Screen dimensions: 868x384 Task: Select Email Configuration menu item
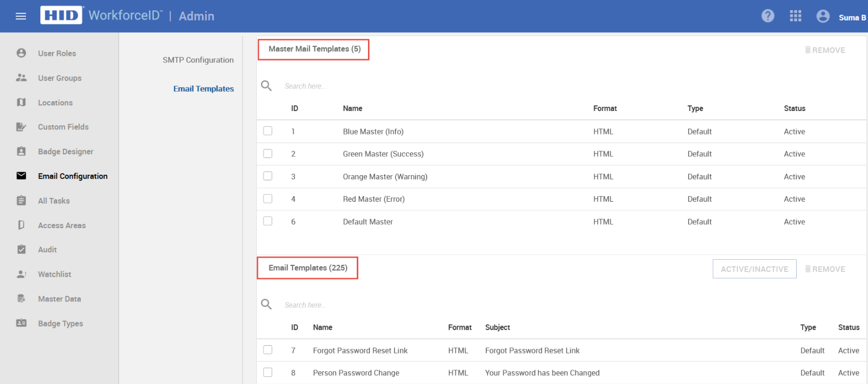73,176
